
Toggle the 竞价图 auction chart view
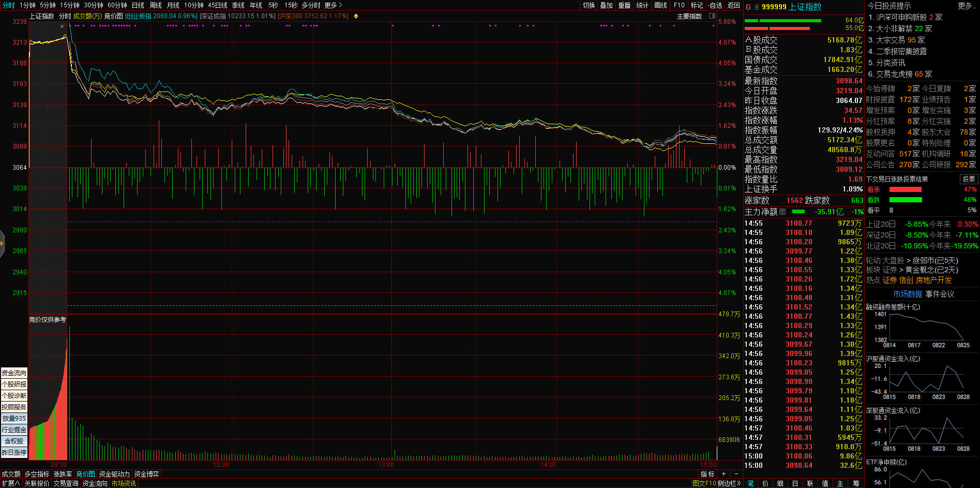coord(113,16)
